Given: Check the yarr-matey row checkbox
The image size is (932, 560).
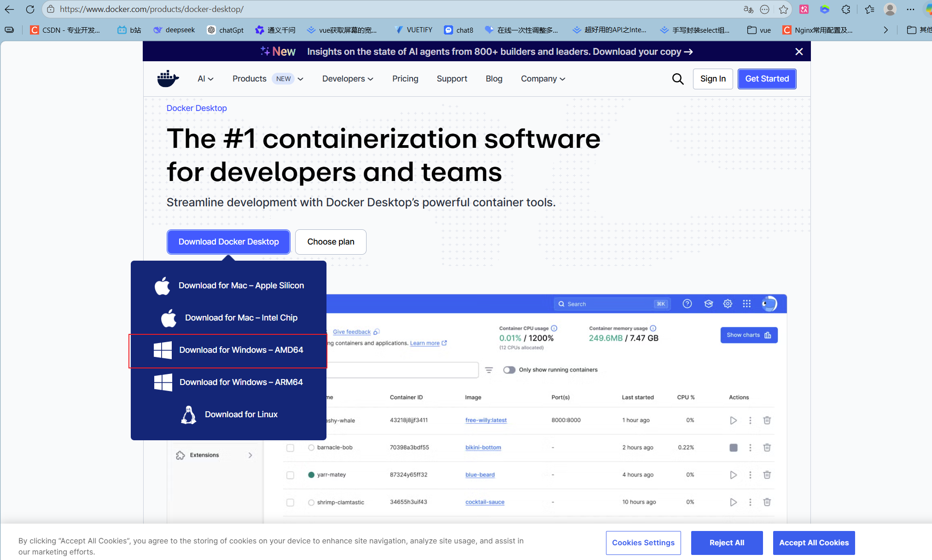Looking at the screenshot, I should click(x=290, y=475).
